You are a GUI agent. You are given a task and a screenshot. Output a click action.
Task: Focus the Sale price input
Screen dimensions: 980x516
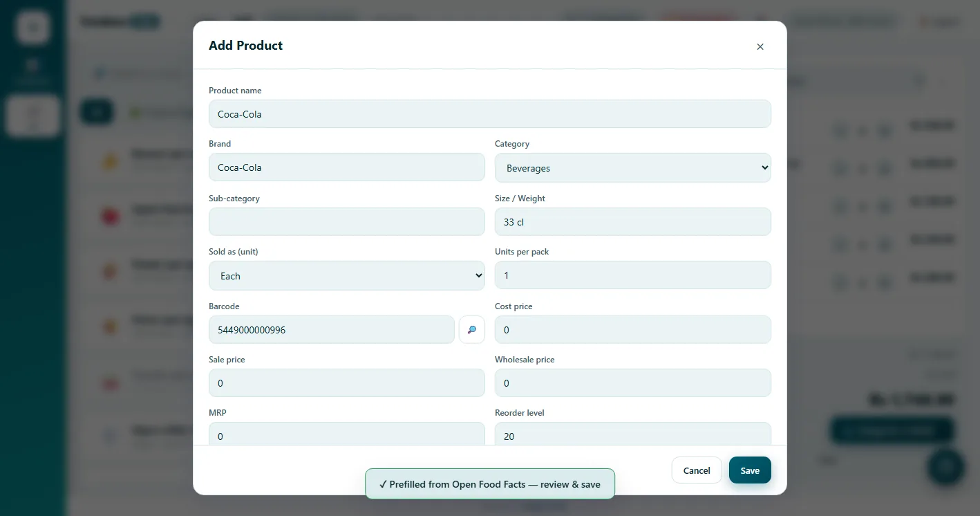click(x=347, y=383)
